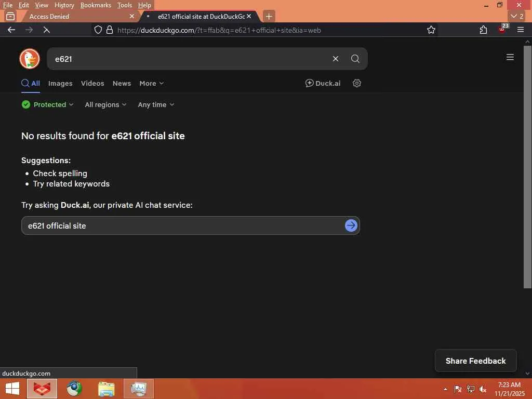This screenshot has width=532, height=399.
Task: Open Duck.ai chat from the results bar
Action: (323, 83)
